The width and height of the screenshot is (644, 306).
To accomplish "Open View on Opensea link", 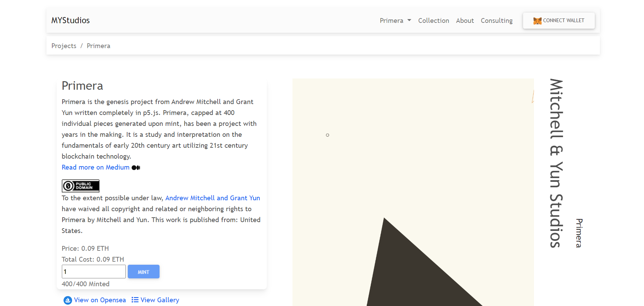I will 100,300.
